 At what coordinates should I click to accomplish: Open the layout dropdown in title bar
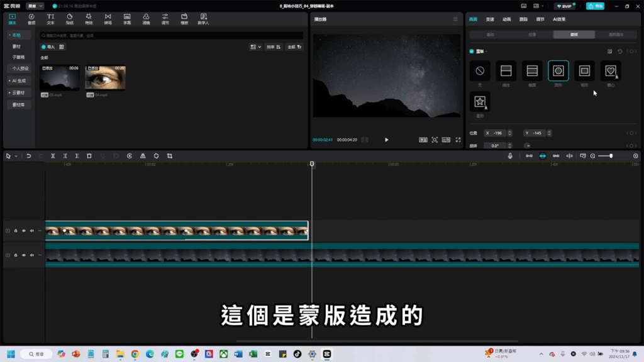[538, 6]
